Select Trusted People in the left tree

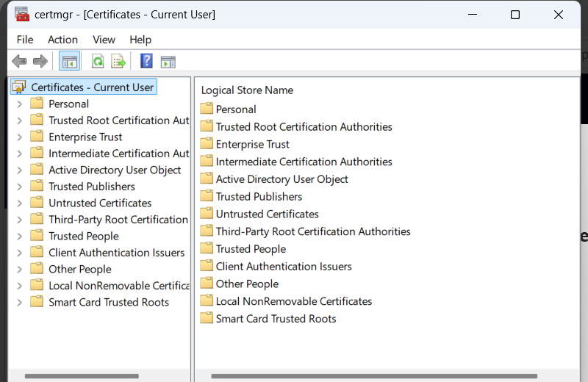pos(84,236)
